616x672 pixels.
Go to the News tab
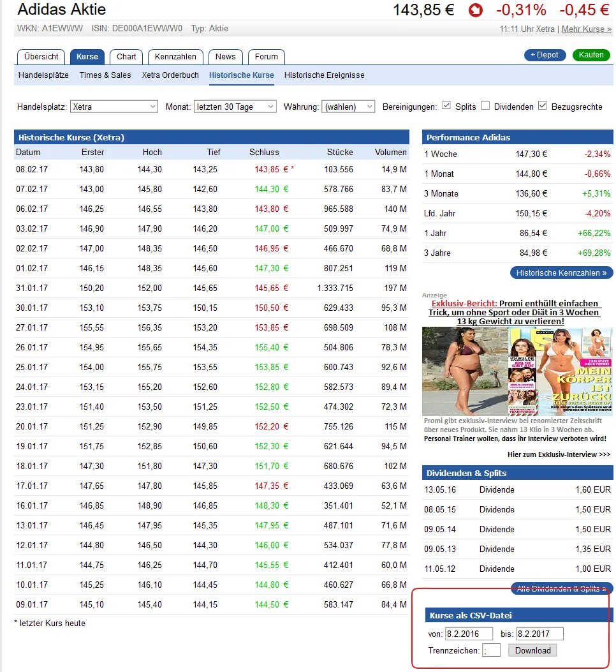pyautogui.click(x=225, y=57)
